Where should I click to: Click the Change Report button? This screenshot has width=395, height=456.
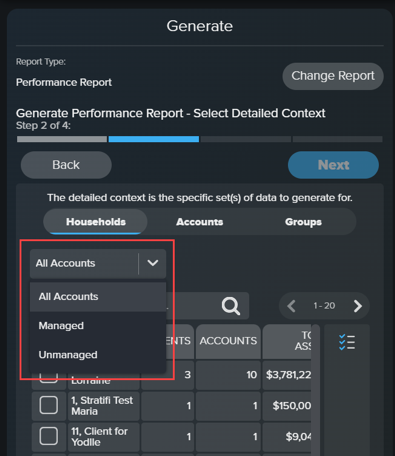pyautogui.click(x=333, y=76)
